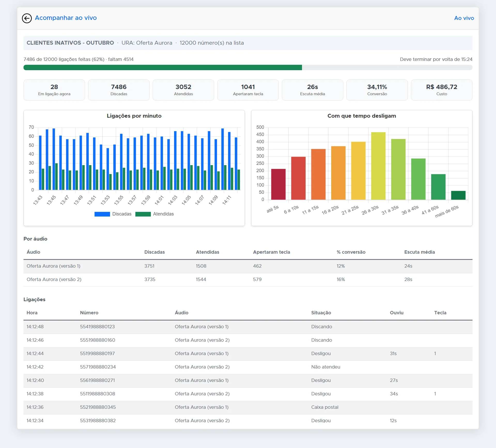Click the mais de 60s bar
Viewport: 496px width, 448px height.
pos(458,195)
